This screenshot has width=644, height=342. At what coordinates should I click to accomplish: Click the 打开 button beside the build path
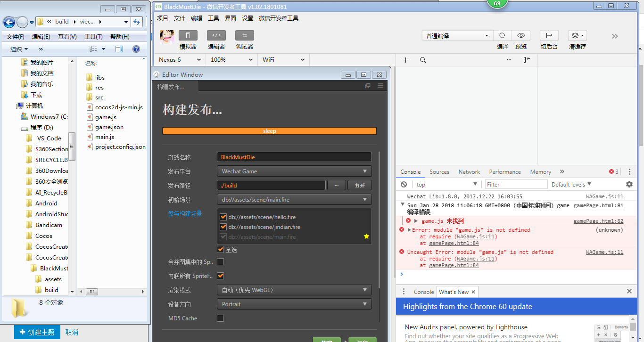click(x=360, y=186)
